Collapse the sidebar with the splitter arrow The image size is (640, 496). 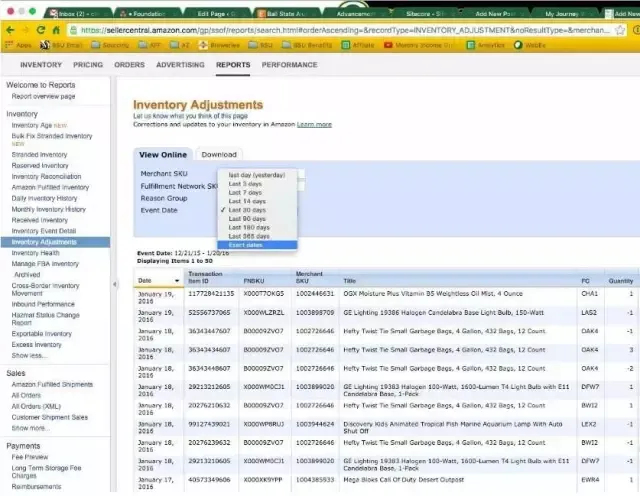click(x=115, y=284)
